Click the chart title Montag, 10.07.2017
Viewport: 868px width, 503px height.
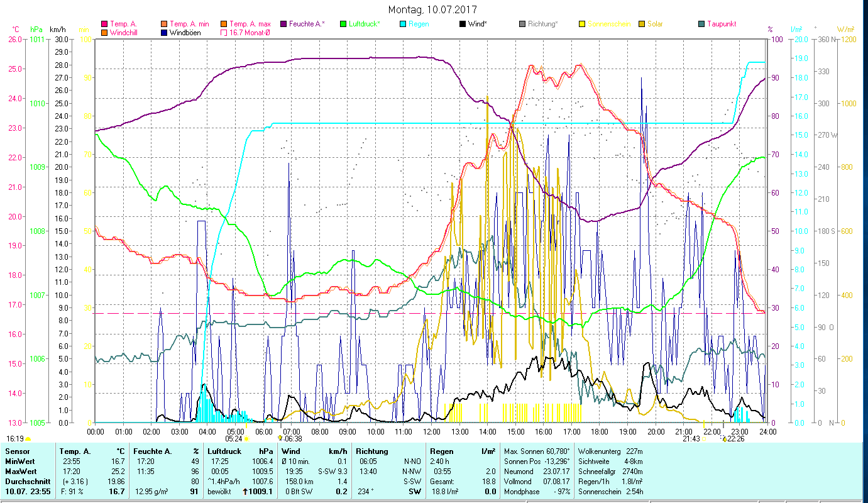pyautogui.click(x=432, y=9)
